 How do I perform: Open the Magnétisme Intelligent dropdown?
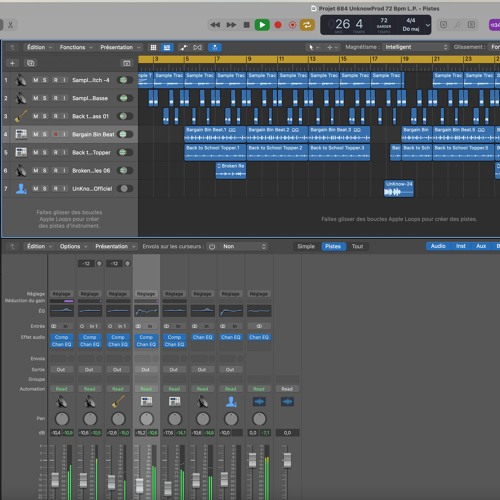click(416, 47)
